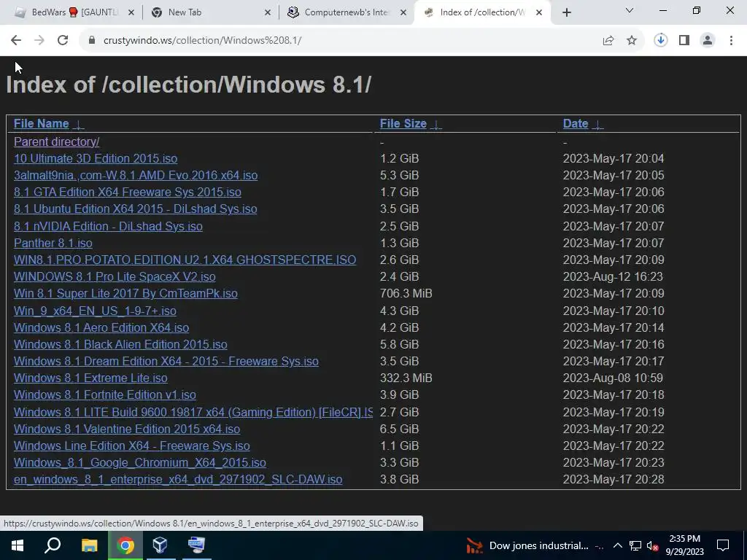Open Windows taskbar search
747x560 pixels.
tap(53, 545)
